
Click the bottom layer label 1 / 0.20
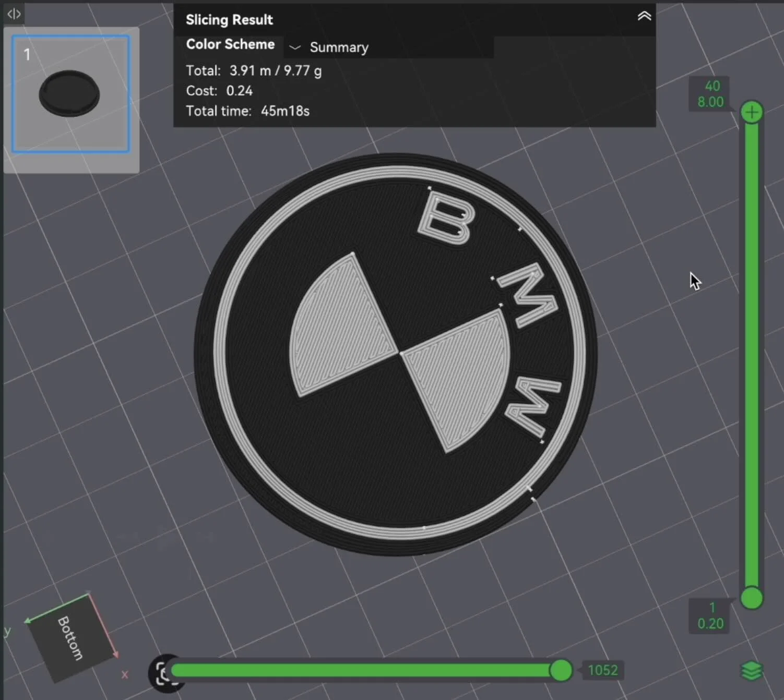point(710,615)
